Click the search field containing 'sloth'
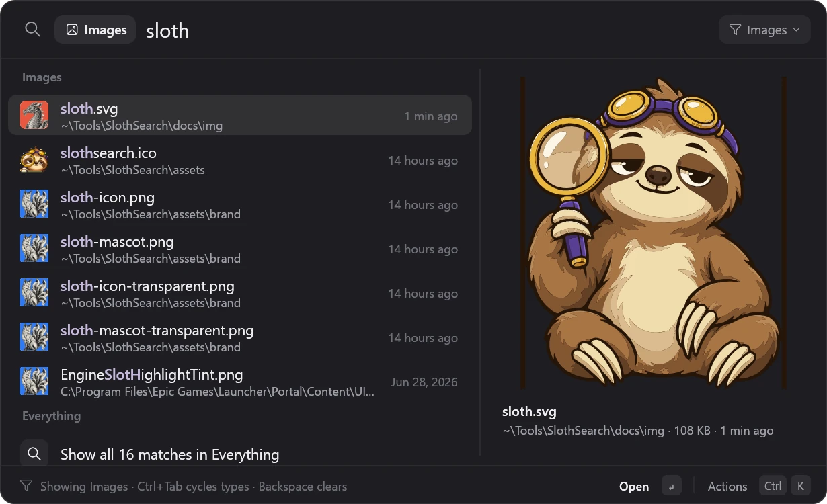Image resolution: width=827 pixels, height=504 pixels. pos(428,30)
